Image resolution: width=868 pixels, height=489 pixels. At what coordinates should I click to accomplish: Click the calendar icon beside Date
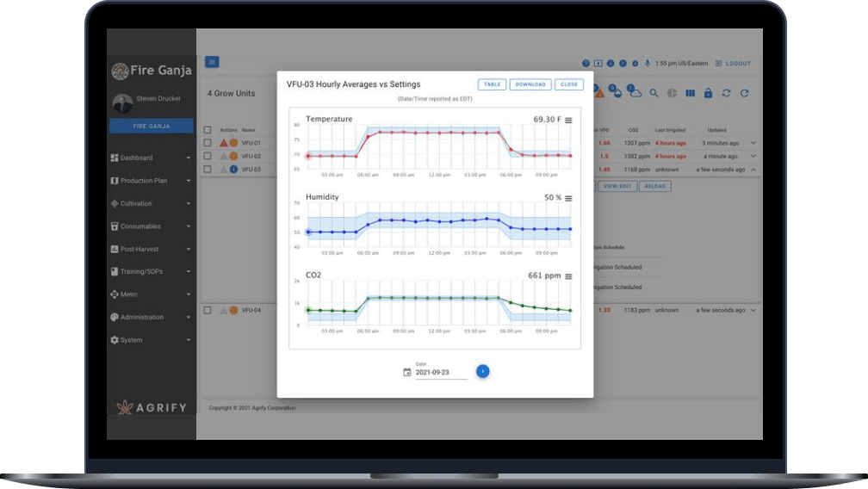406,372
